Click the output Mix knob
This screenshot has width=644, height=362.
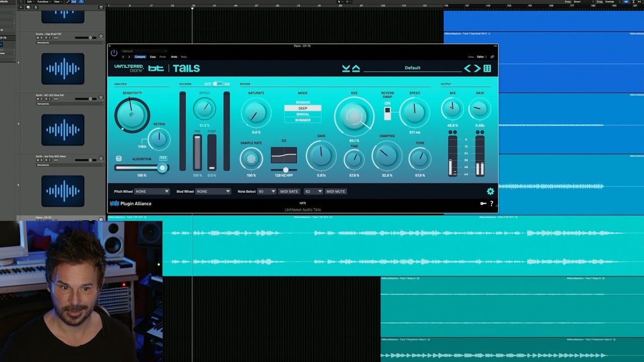[x=452, y=109]
